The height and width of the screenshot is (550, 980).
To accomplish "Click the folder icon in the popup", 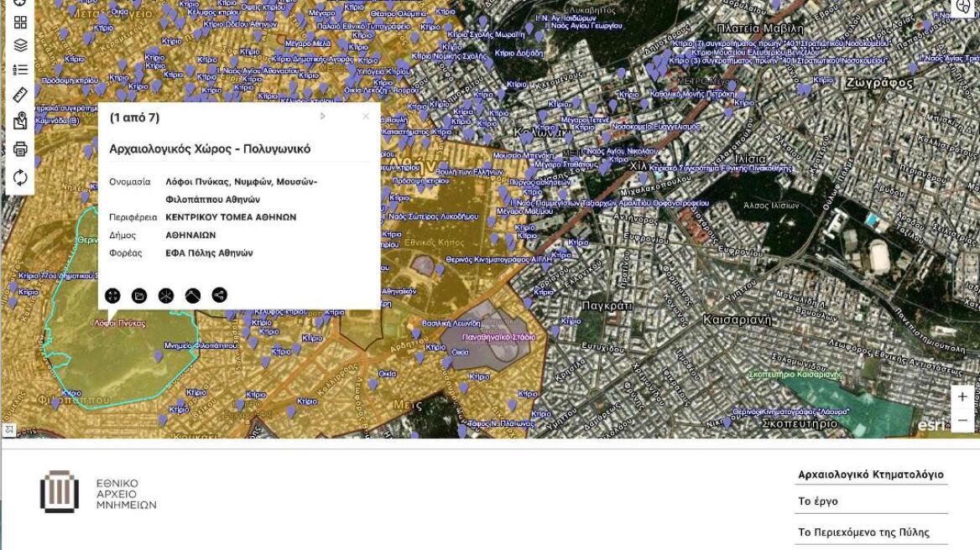I will (139, 295).
